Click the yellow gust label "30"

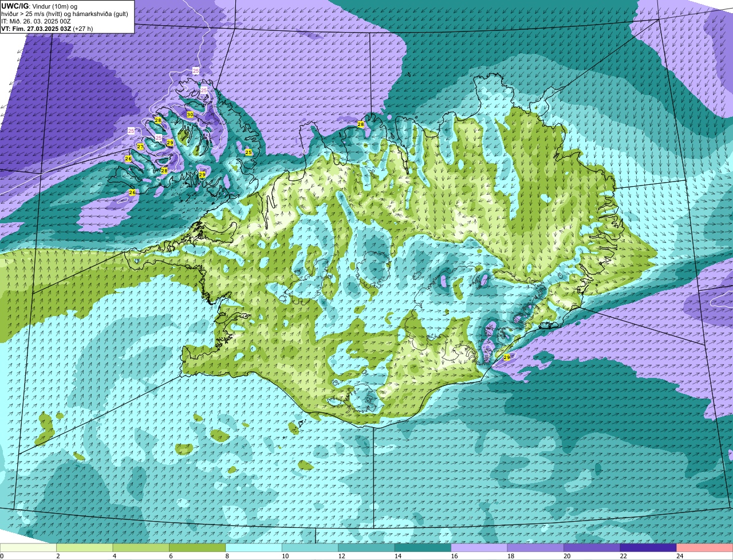[x=190, y=115]
